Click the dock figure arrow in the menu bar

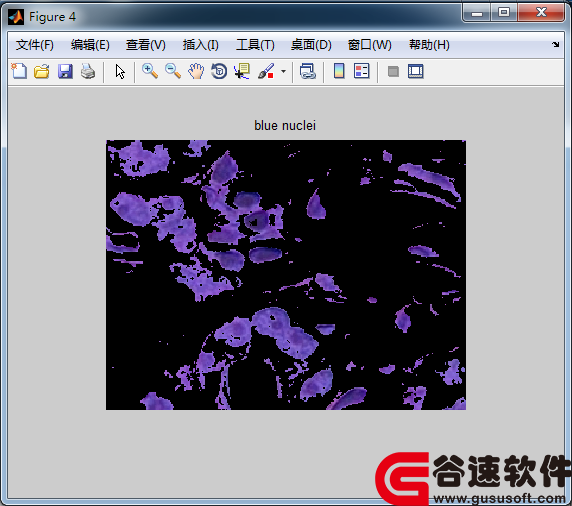[x=555, y=45]
